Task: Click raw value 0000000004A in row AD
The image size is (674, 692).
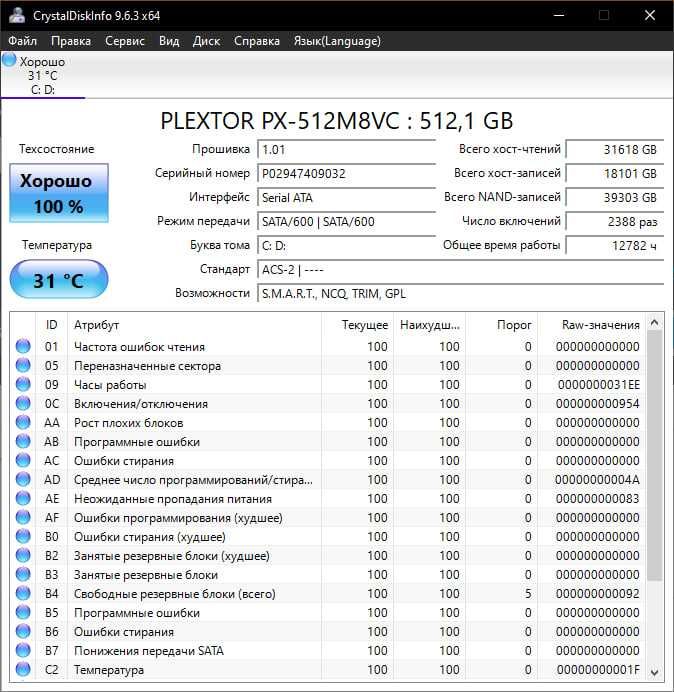Action: pyautogui.click(x=598, y=479)
